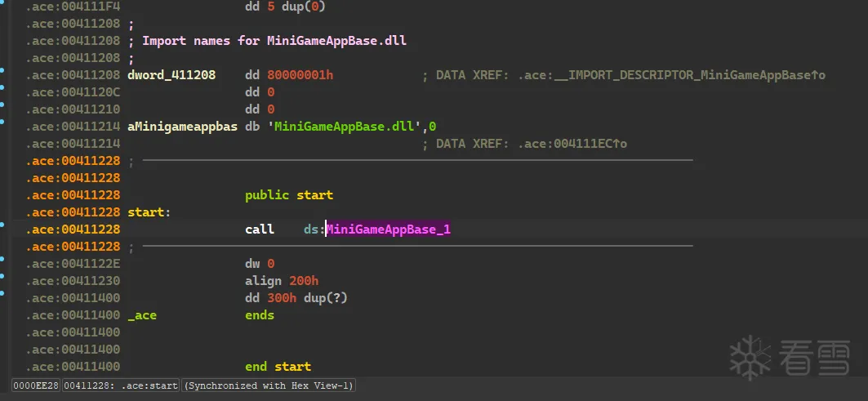The height and width of the screenshot is (401, 868).
Task: Click the 'ds:' segment prefix
Action: pos(314,229)
